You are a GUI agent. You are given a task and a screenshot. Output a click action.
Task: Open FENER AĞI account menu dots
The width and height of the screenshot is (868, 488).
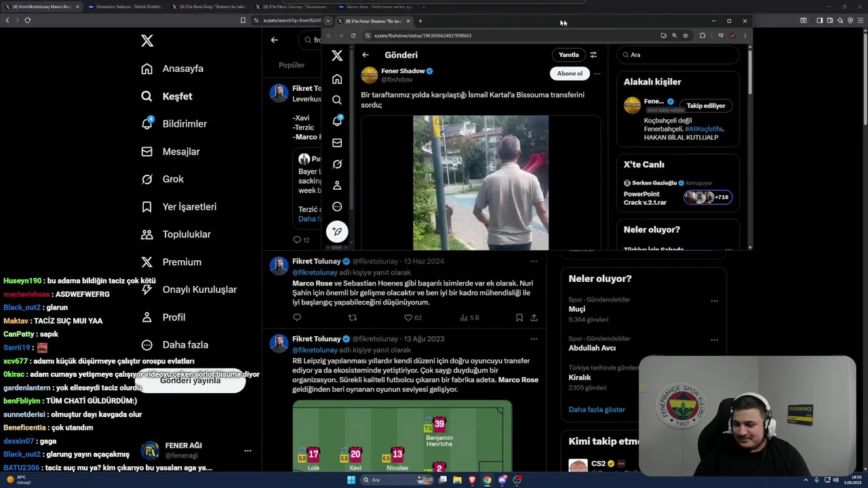point(248,451)
